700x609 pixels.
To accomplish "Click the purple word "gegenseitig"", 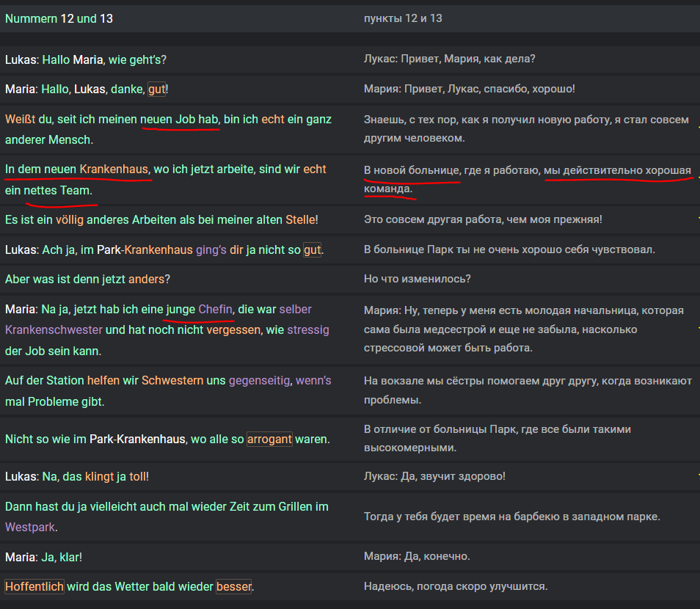I will 259,380.
